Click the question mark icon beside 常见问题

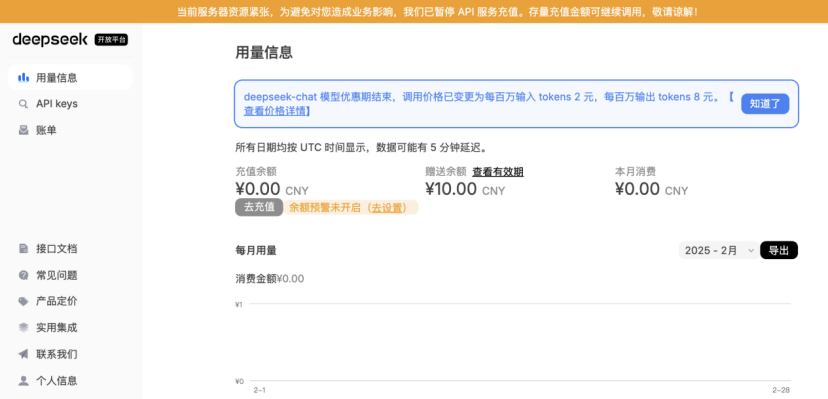click(23, 275)
